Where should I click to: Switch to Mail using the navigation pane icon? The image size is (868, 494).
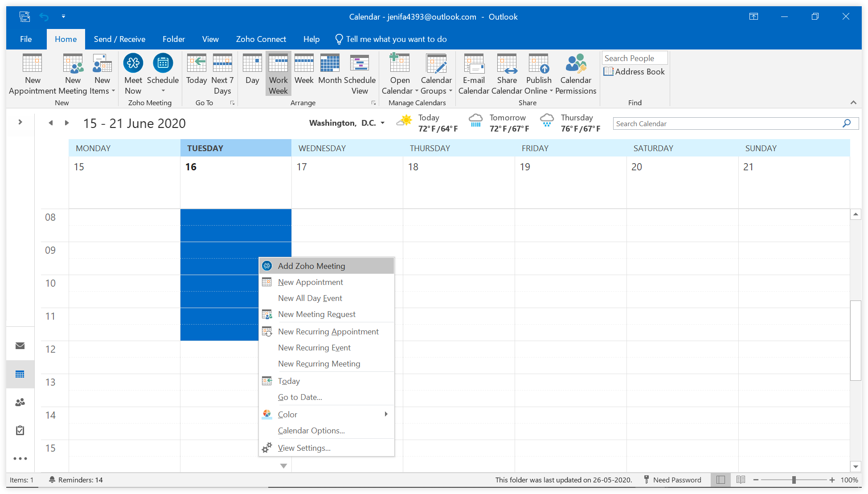pyautogui.click(x=20, y=346)
